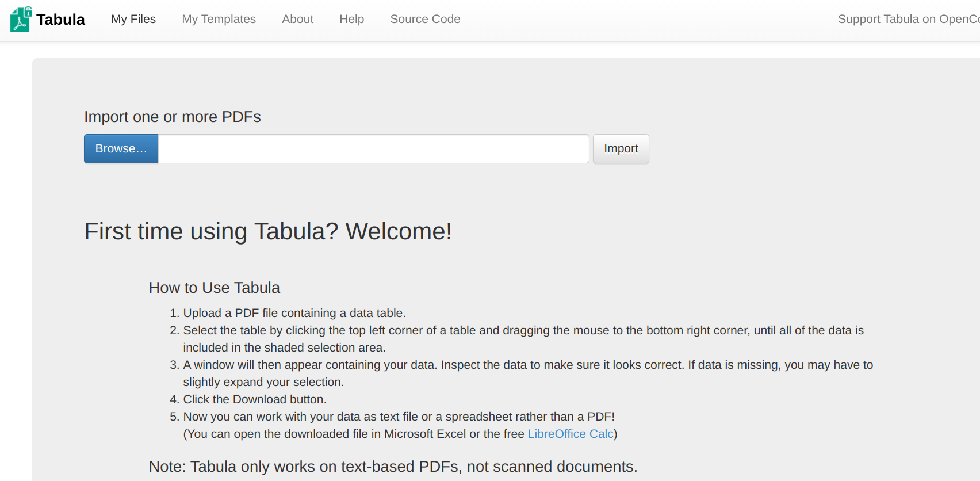Open the My Files page
Screen dimensions: 980x481
tap(133, 19)
